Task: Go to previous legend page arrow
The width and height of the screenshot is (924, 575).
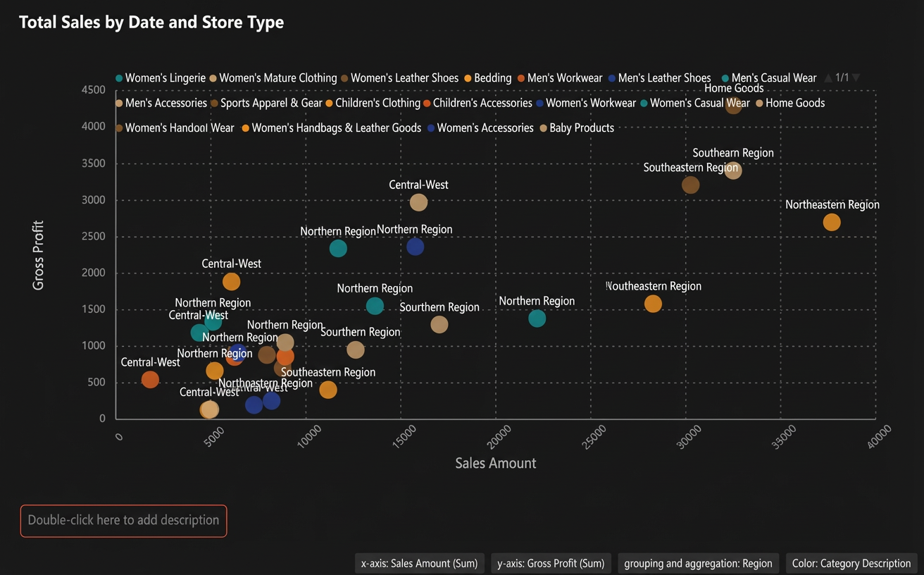Action: click(828, 78)
